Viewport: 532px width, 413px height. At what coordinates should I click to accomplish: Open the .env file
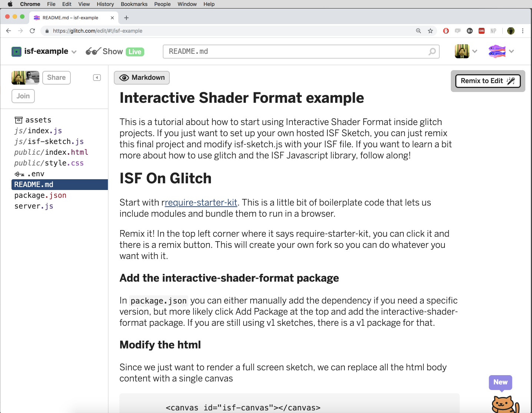point(29,174)
